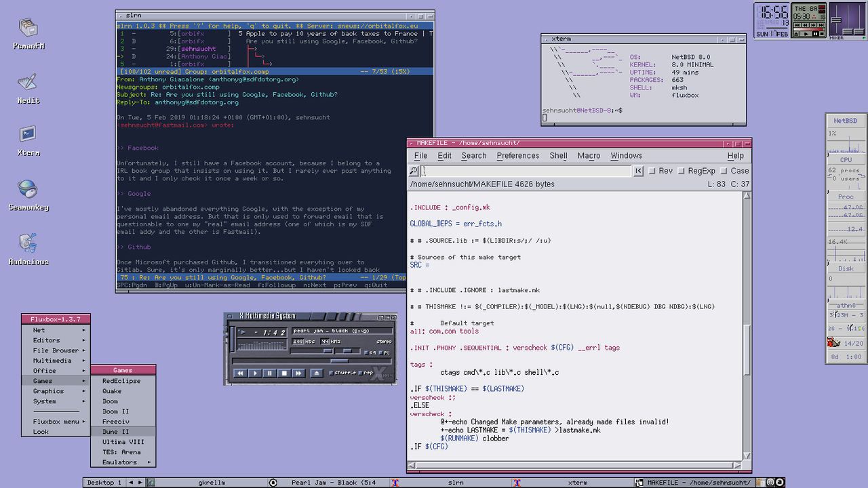The height and width of the screenshot is (488, 868).
Task: Click the CPU panel in gkrellm
Action: pyautogui.click(x=846, y=160)
